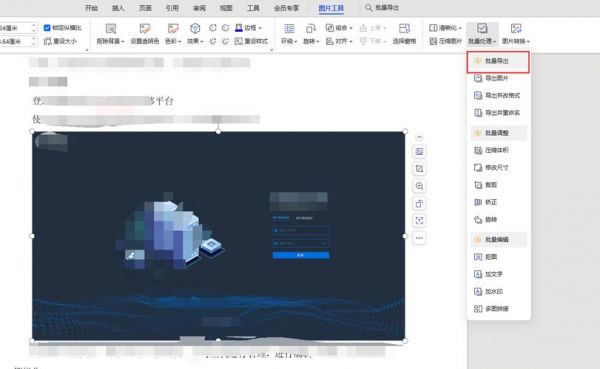This screenshot has height=369, width=600.
Task: Click the crop icon in floating picture toolbar
Action: [x=419, y=169]
